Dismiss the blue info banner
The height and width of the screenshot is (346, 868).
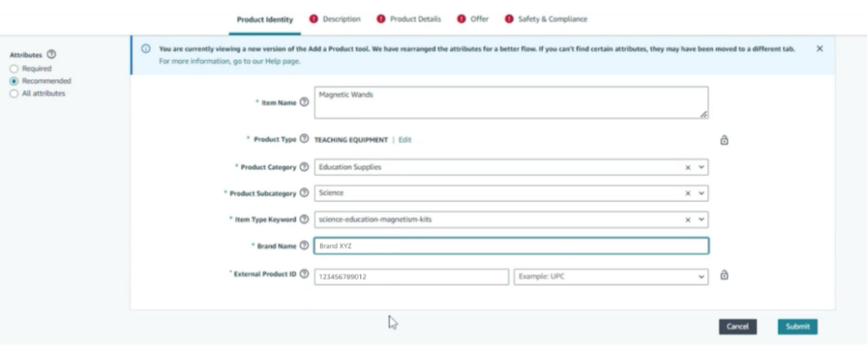coord(819,49)
